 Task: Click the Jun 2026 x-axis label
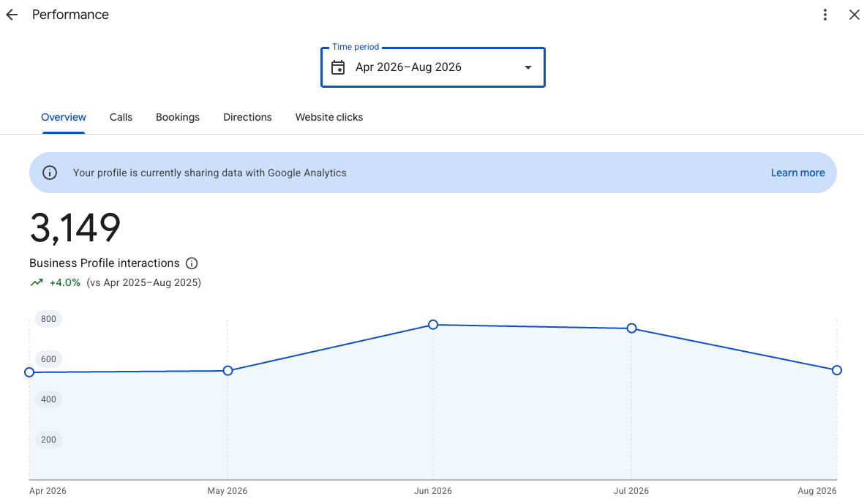click(x=433, y=491)
